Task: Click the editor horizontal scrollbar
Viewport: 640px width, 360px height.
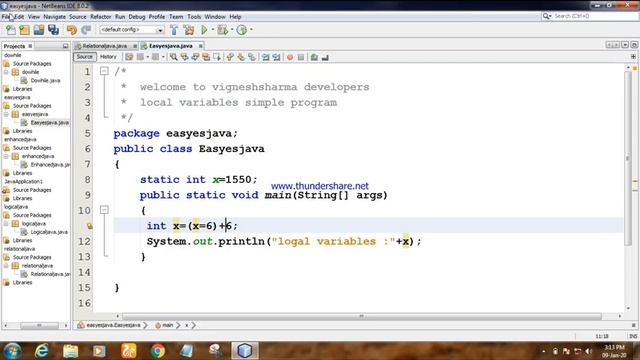Action: coord(361,316)
